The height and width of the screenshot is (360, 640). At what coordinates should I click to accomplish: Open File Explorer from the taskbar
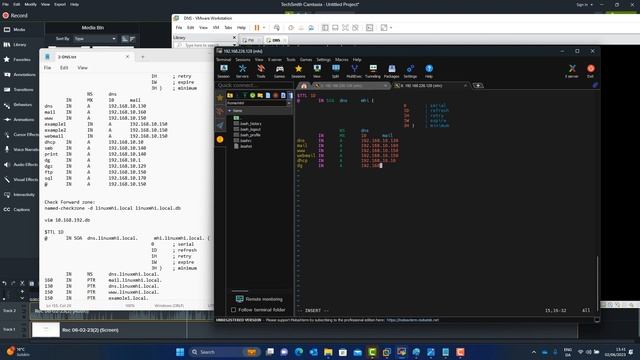click(x=328, y=352)
